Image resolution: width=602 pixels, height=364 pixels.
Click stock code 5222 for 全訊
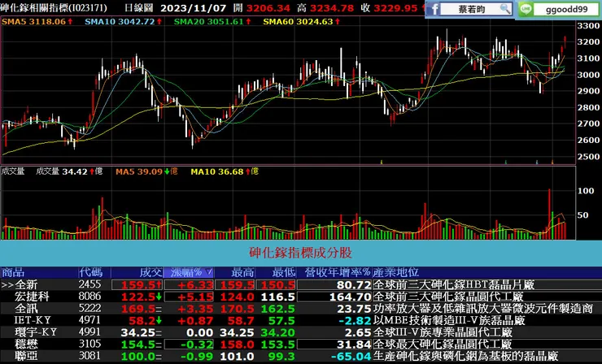click(x=89, y=309)
